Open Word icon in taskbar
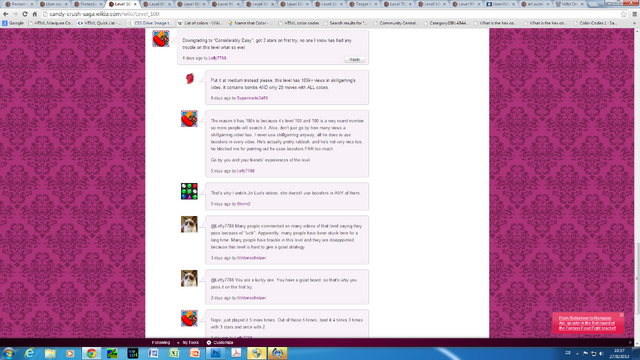This screenshot has width=640, height=360. [x=153, y=353]
